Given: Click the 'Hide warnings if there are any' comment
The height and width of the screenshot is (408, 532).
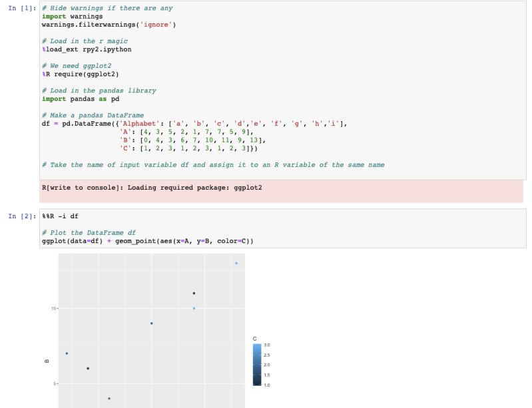Looking at the screenshot, I should [107, 8].
